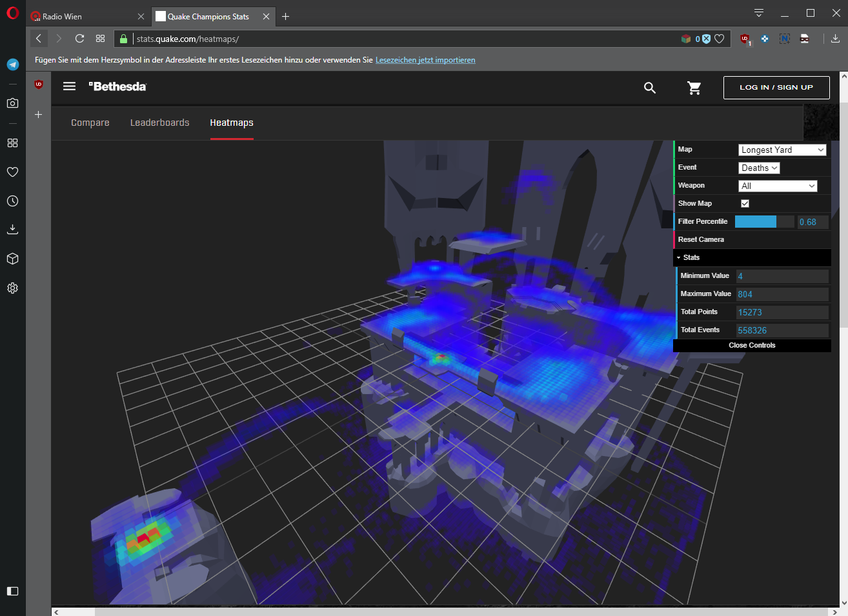This screenshot has width=848, height=616.
Task: Click Reset Camera in the controls
Action: click(x=701, y=239)
